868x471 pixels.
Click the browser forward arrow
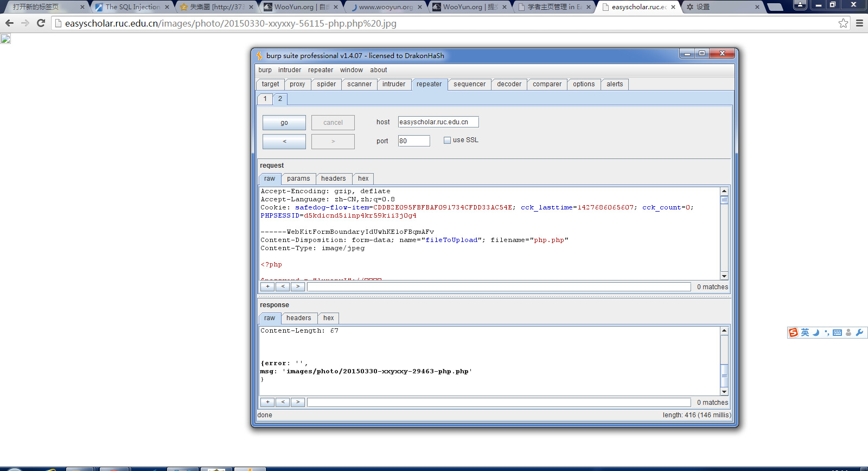25,23
